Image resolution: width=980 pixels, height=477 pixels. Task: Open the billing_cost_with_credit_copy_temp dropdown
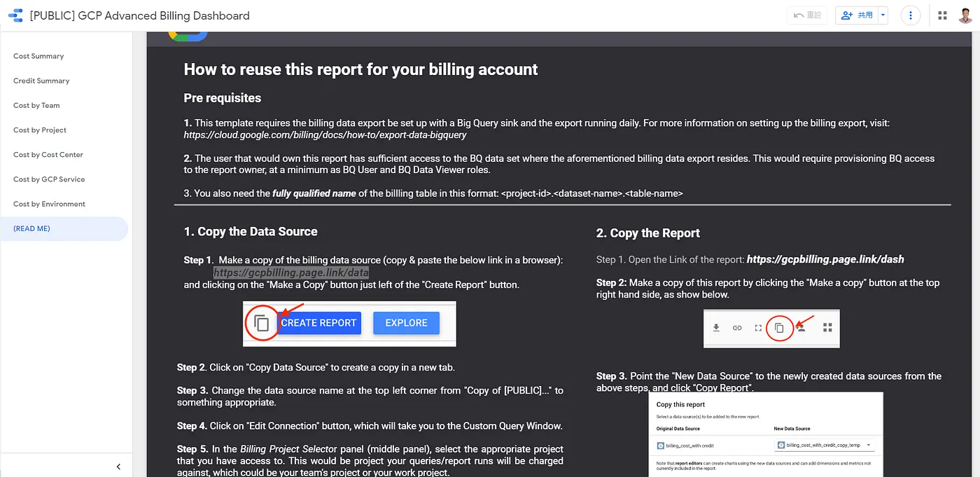click(x=825, y=445)
